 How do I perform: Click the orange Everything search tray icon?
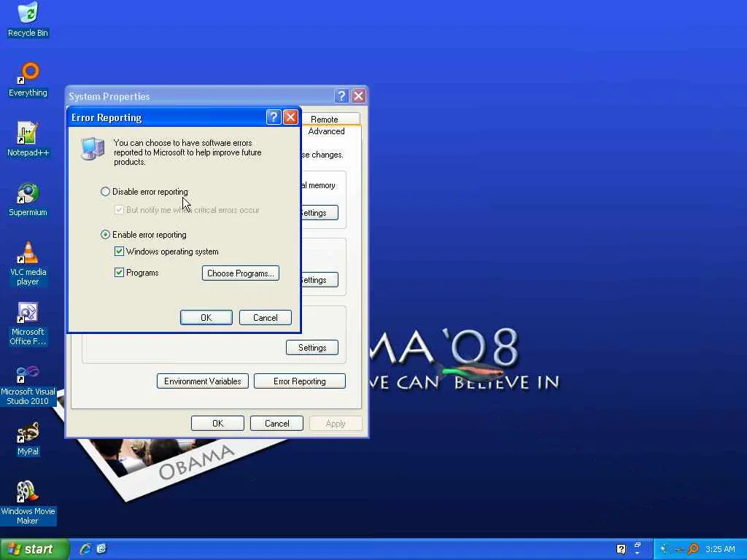coord(694,549)
